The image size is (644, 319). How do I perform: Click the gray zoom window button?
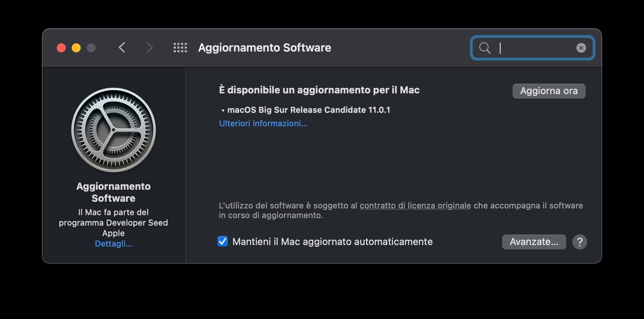(91, 48)
